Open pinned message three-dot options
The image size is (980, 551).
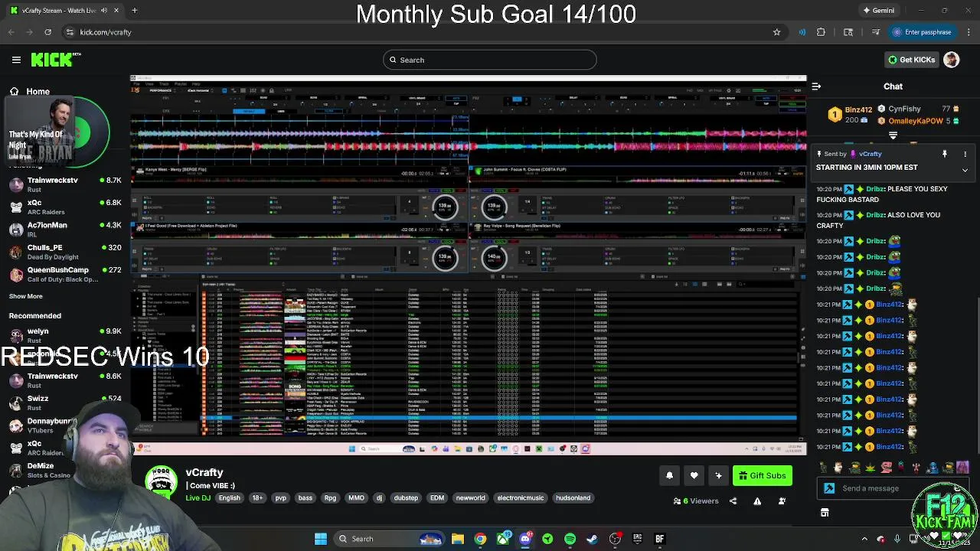pos(965,154)
